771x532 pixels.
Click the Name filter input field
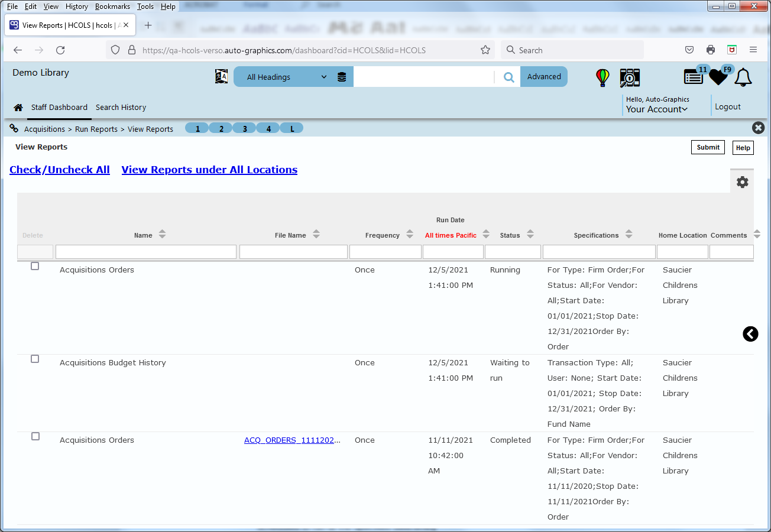146,252
